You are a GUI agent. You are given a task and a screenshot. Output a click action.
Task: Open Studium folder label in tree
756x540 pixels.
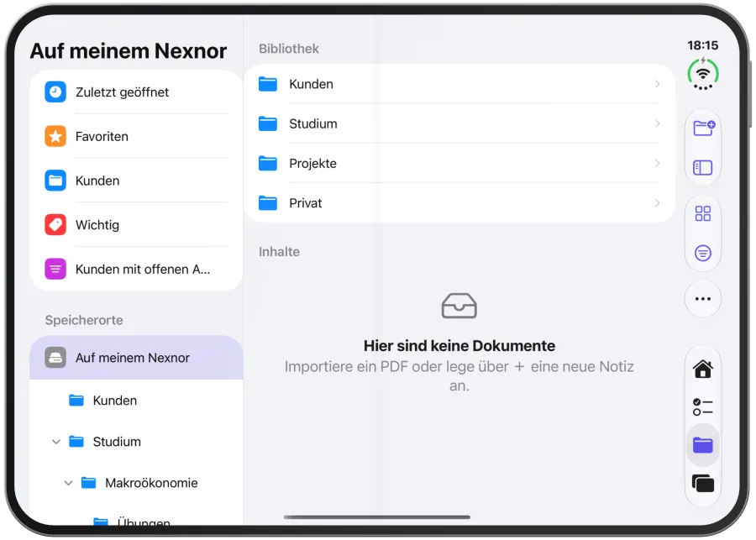[117, 442]
